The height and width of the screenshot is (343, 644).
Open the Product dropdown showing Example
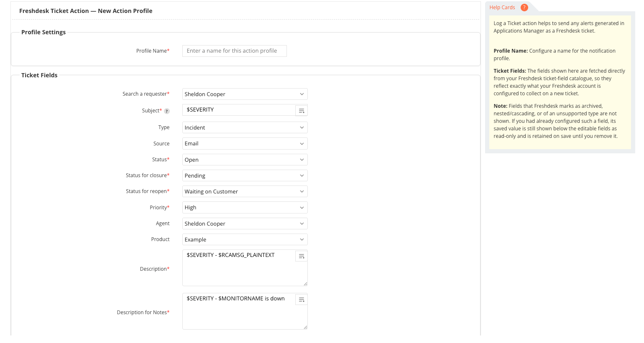click(x=245, y=239)
